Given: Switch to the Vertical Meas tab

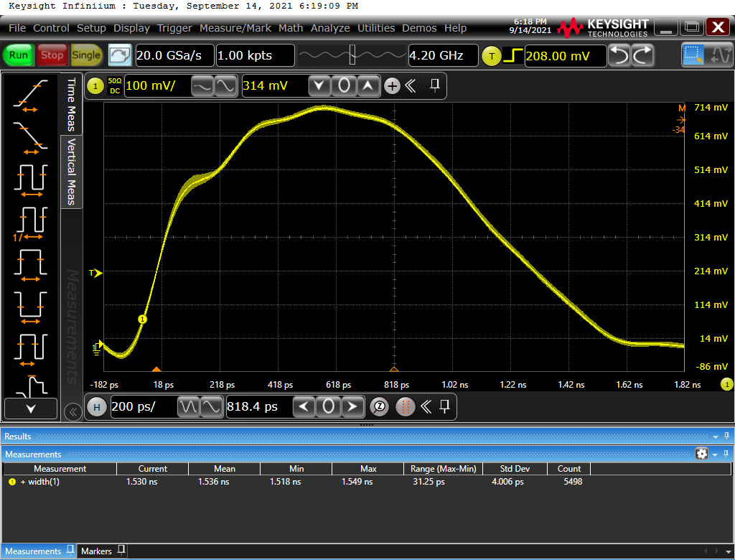Looking at the screenshot, I should pos(71,172).
